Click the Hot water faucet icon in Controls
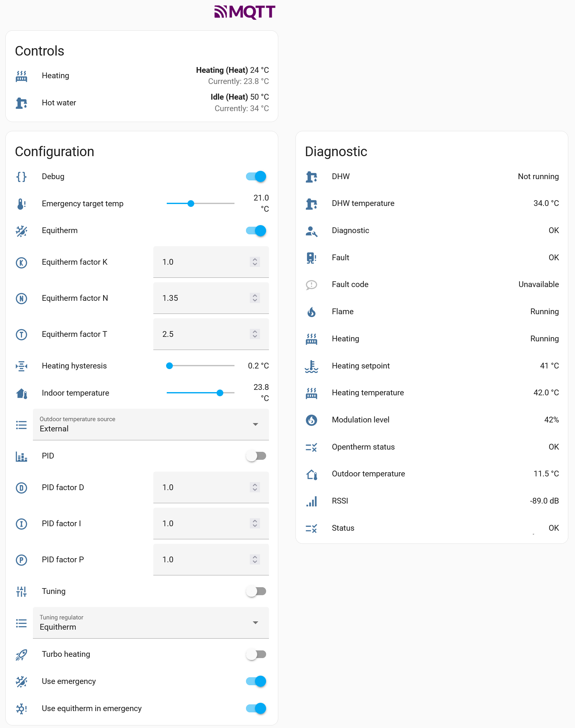 coord(21,103)
